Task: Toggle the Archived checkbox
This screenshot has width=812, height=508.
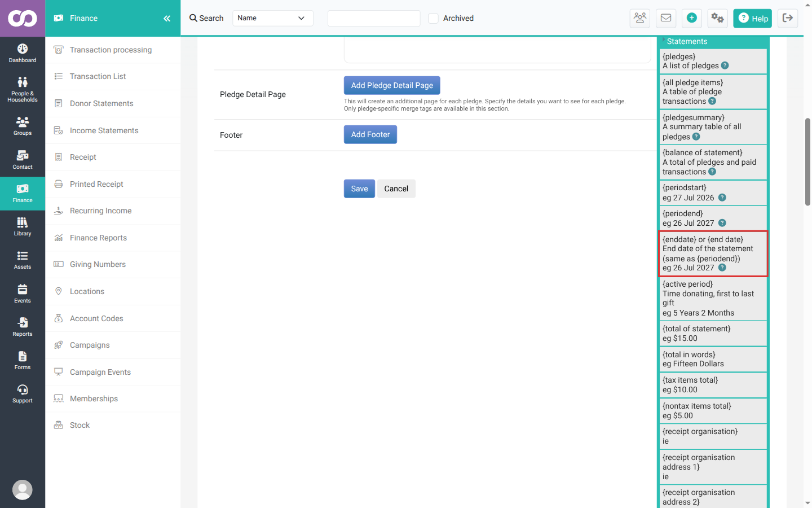Action: (x=433, y=18)
